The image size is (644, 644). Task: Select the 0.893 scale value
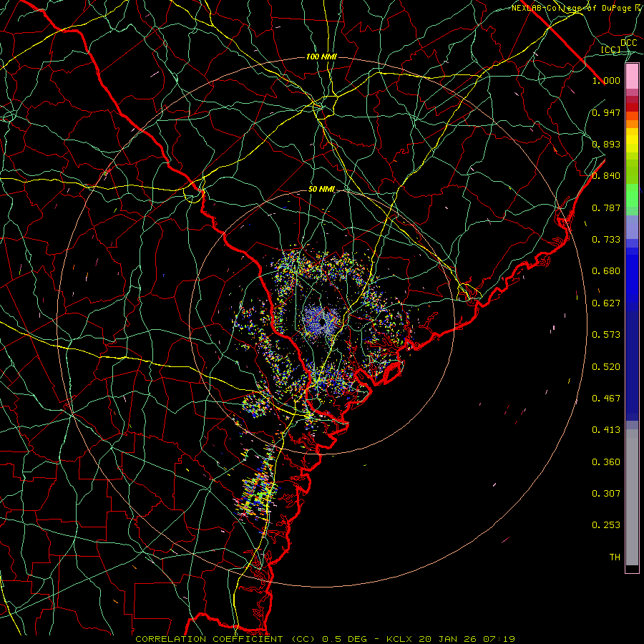click(x=606, y=144)
